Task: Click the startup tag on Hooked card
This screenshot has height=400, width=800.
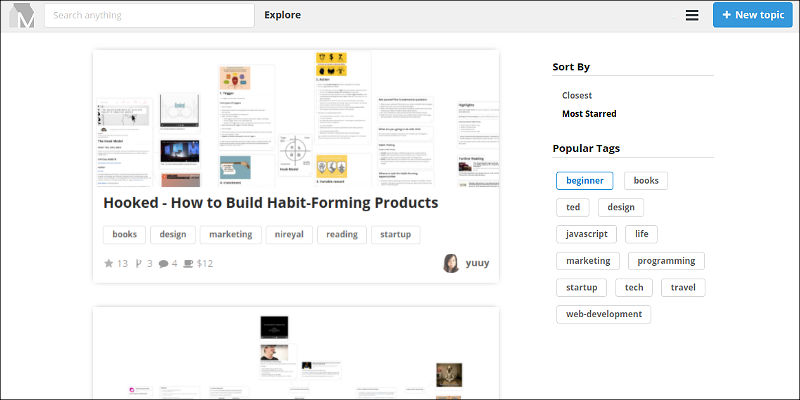Action: pos(395,235)
